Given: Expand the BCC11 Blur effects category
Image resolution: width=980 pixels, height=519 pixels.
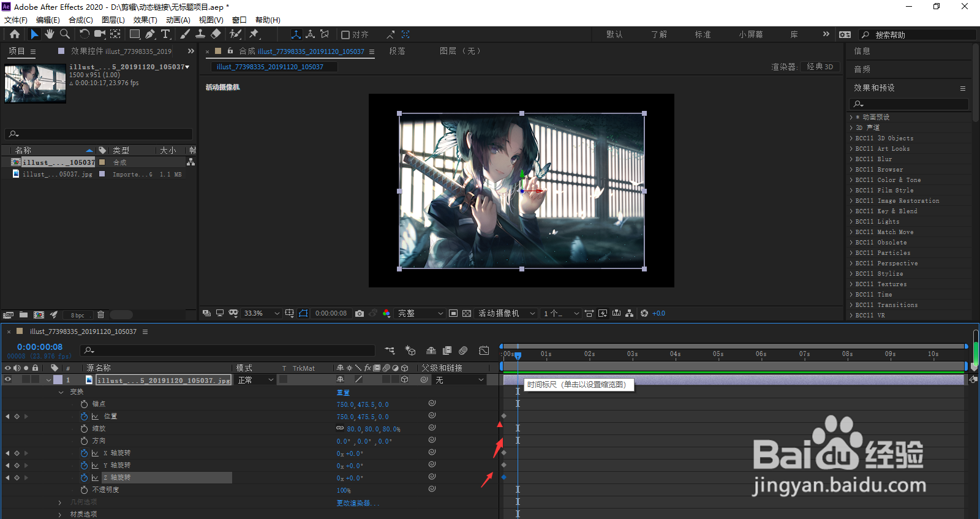Looking at the screenshot, I should point(851,159).
